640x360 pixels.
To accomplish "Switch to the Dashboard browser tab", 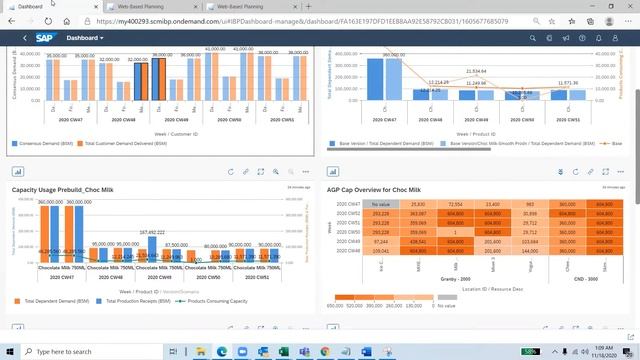I will point(52,7).
